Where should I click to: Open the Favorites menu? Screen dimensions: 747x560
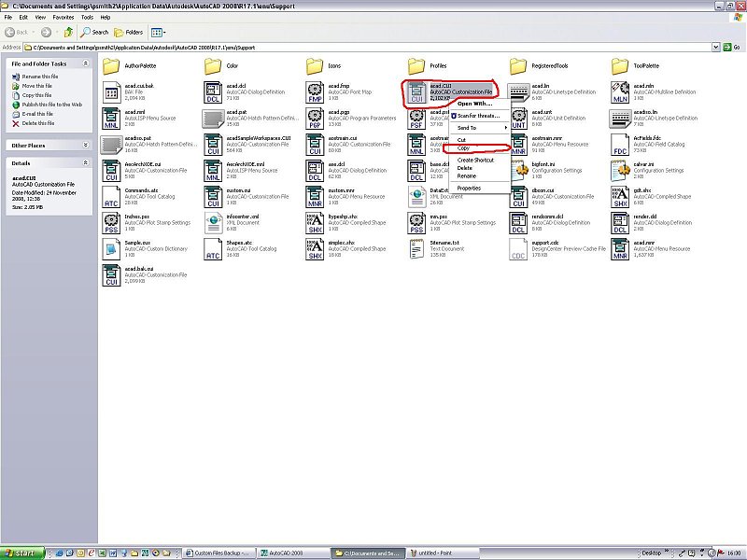coord(63,17)
